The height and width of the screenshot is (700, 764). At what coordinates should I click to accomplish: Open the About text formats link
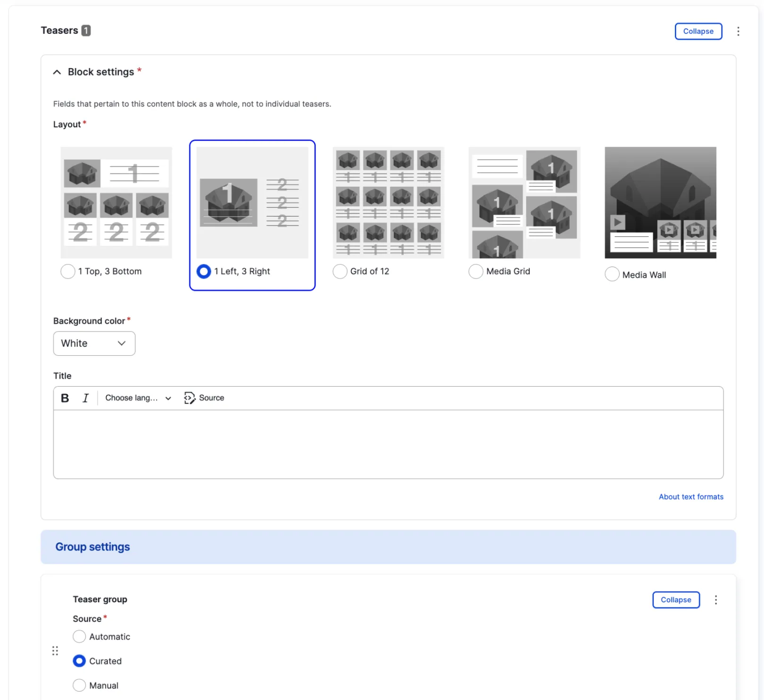tap(690, 496)
